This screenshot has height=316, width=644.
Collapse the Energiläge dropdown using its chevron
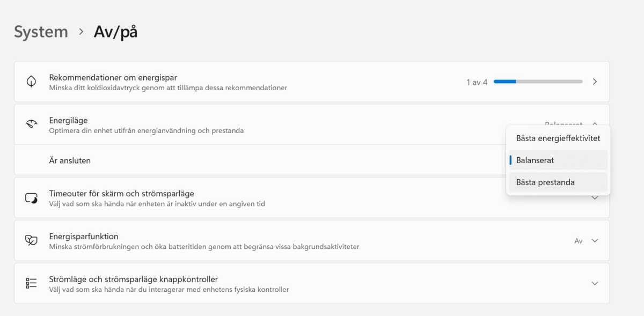[594, 124]
